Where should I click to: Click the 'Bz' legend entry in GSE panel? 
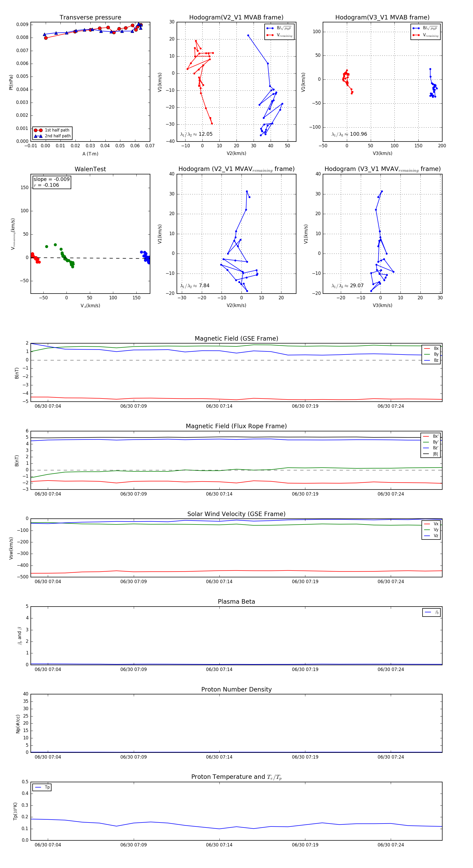tap(436, 361)
